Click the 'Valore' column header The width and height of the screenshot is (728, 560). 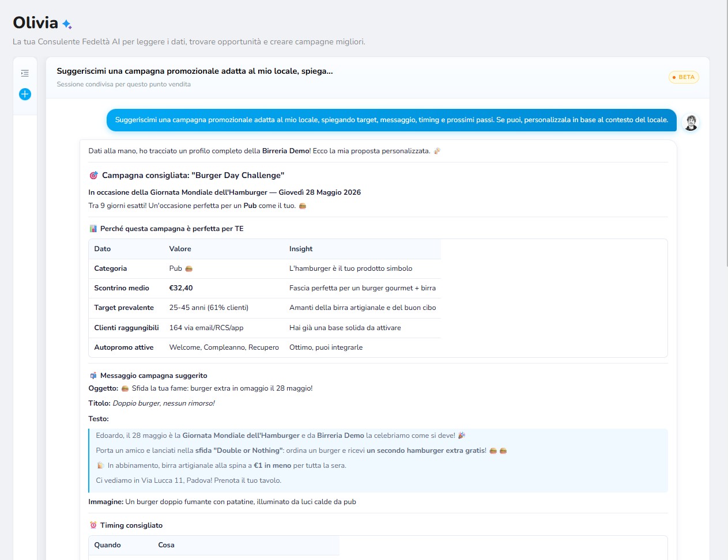coord(180,249)
